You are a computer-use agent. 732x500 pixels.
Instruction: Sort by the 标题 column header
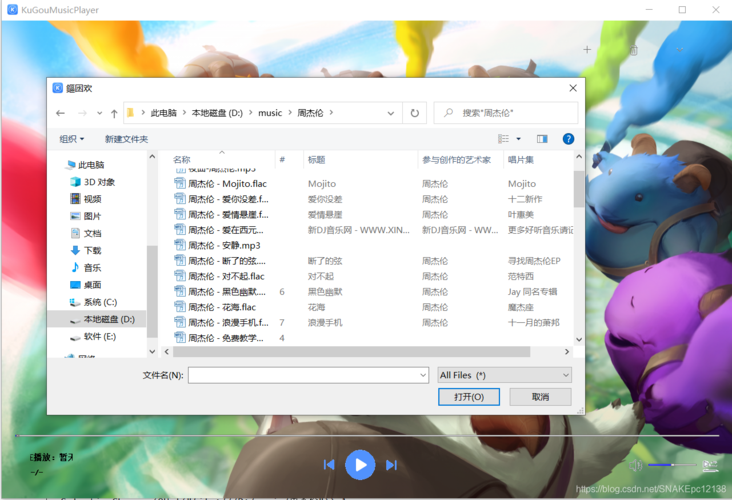pyautogui.click(x=316, y=160)
